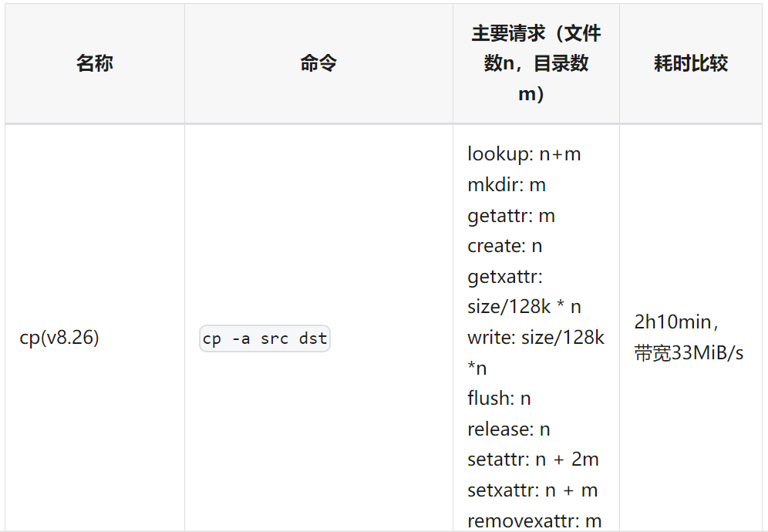768x532 pixels.
Task: Click the 耗时比较 column header
Action: click(691, 63)
